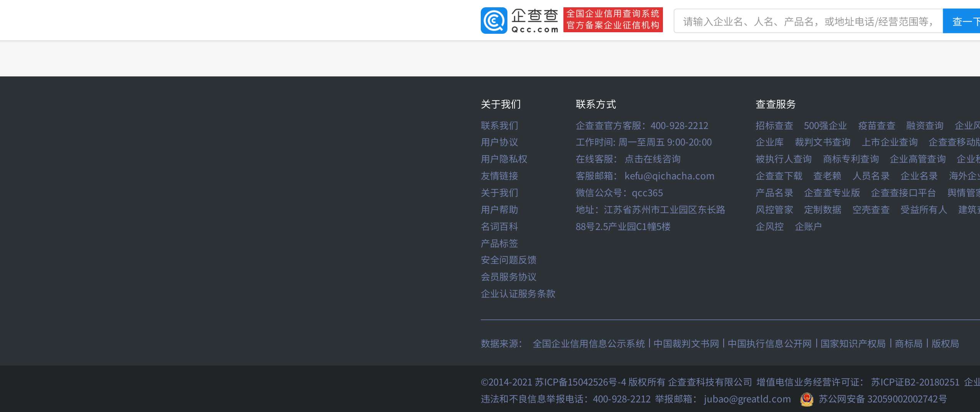This screenshot has height=412, width=980.
Task: Open the 定制数据 link
Action: (x=822, y=210)
